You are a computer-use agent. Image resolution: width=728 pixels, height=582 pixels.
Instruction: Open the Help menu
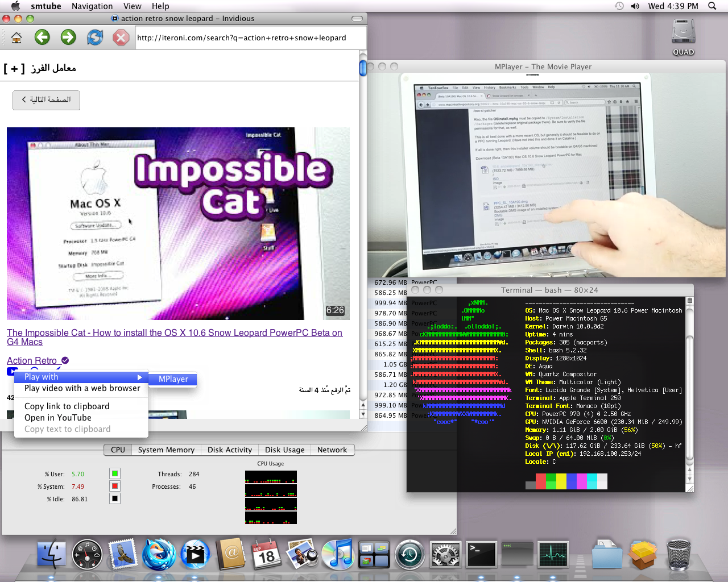pyautogui.click(x=160, y=6)
